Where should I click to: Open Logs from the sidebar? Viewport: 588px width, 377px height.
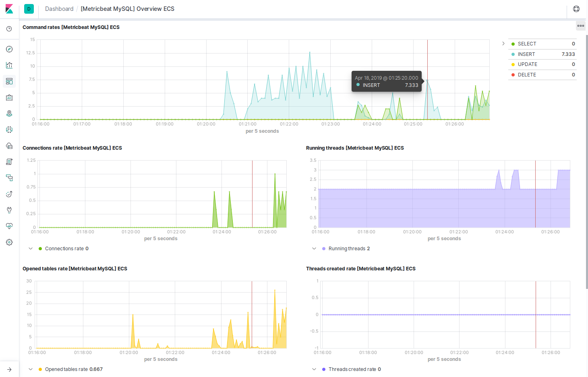point(9,162)
